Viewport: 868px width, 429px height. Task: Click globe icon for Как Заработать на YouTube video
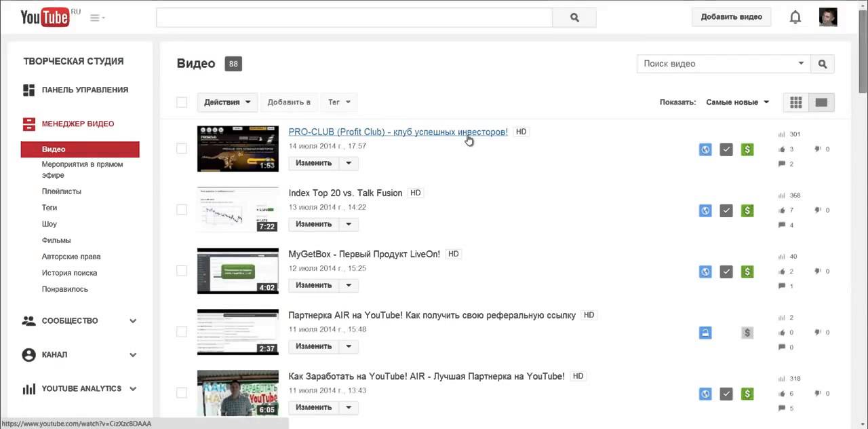click(x=705, y=394)
